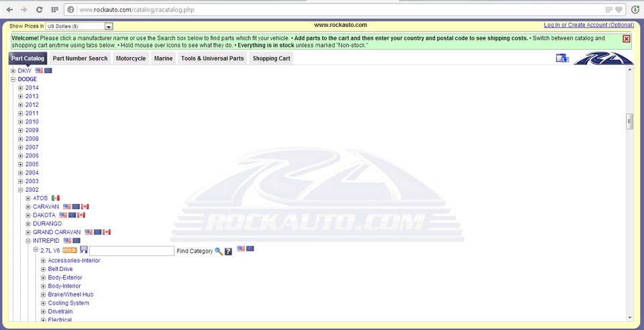The image size is (644, 330).
Task: Open the Show Prices In currency dropdown
Action: pos(79,26)
